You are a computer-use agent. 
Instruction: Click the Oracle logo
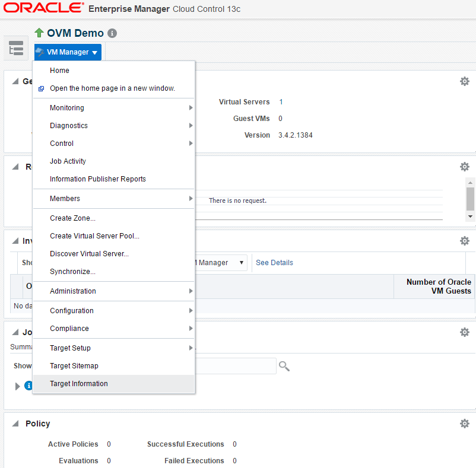pos(44,8)
